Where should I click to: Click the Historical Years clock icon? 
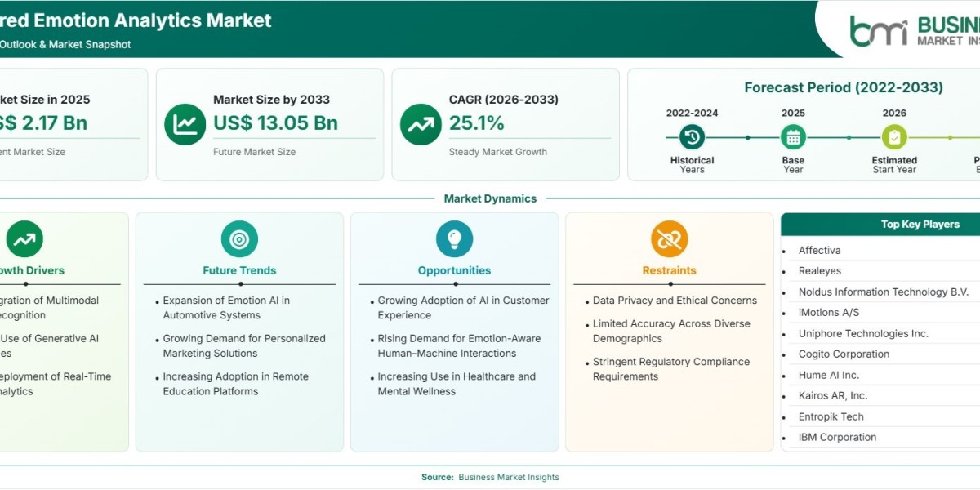tap(692, 137)
